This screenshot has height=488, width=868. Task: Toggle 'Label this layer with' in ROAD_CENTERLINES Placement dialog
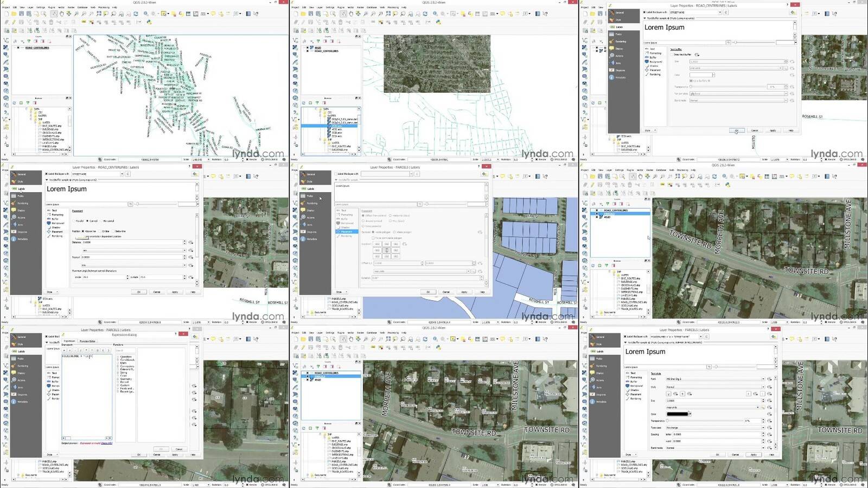pyautogui.click(x=46, y=174)
